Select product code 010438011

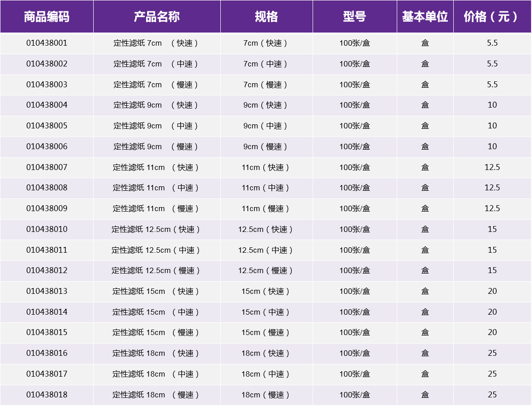click(x=47, y=250)
